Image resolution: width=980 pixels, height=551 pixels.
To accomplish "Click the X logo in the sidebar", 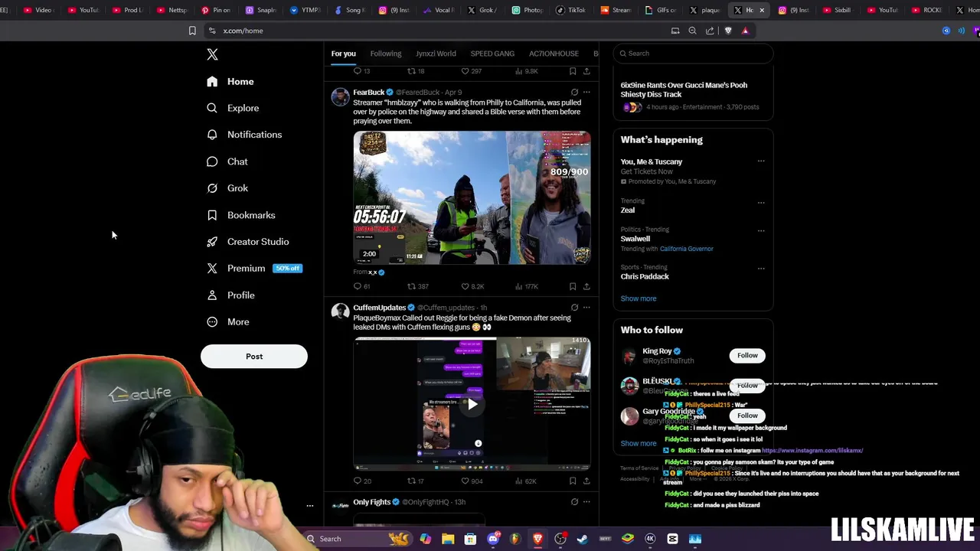I will pos(212,54).
